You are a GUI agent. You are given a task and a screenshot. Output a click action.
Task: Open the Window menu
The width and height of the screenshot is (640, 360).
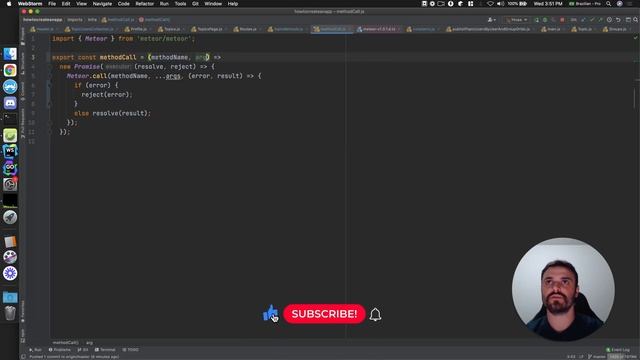pyautogui.click(x=213, y=4)
